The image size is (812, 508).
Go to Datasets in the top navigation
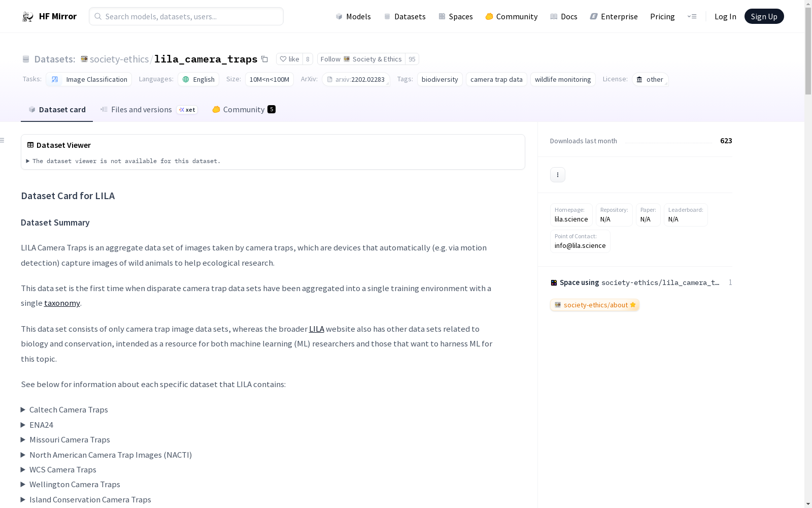(x=404, y=16)
